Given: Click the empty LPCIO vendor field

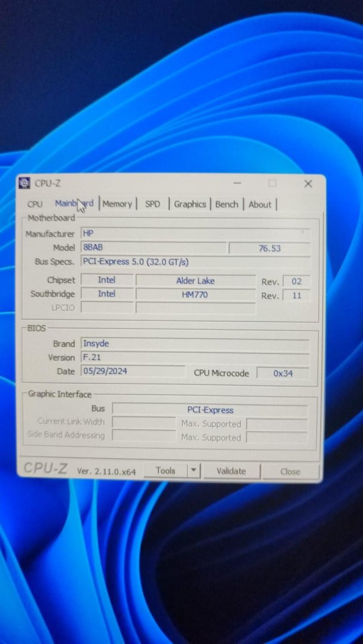Looking at the screenshot, I should click(x=107, y=307).
